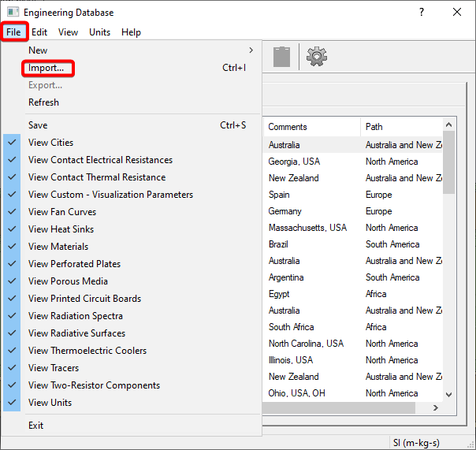Toggle View Heat Sinks
Screen dimensions: 476x450
[132, 229]
